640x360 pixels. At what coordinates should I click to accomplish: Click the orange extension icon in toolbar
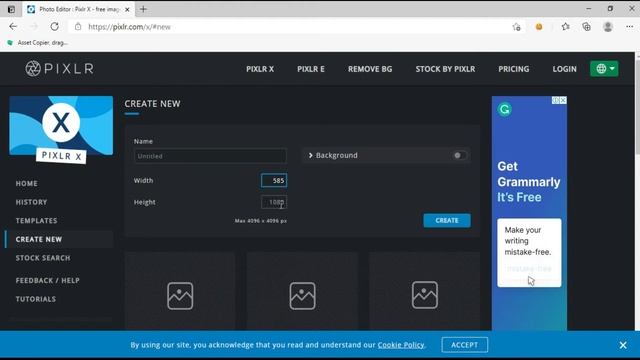(539, 27)
